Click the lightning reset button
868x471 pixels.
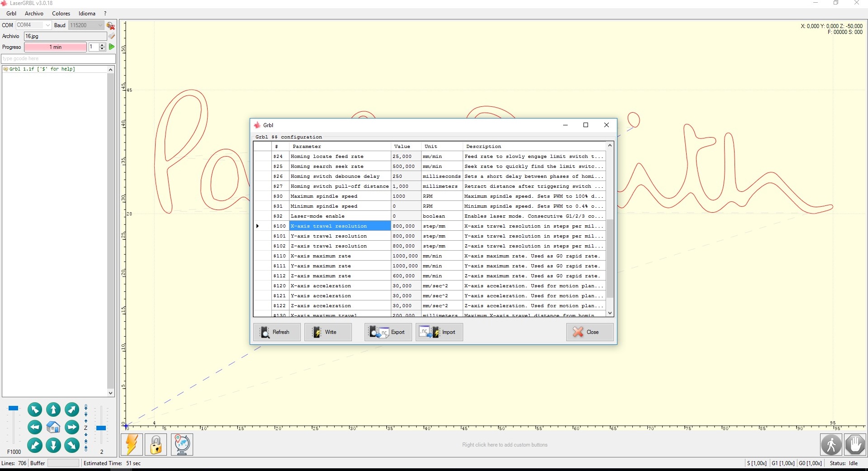(132, 444)
